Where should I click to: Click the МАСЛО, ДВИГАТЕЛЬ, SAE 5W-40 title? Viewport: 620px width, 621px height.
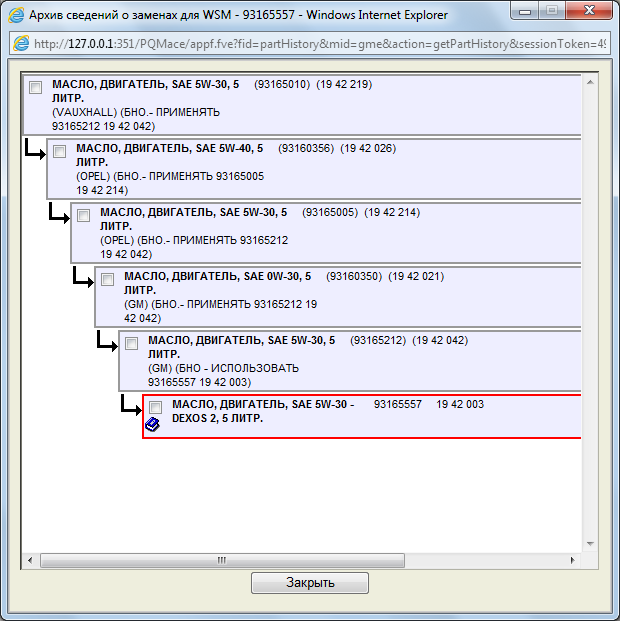point(170,155)
